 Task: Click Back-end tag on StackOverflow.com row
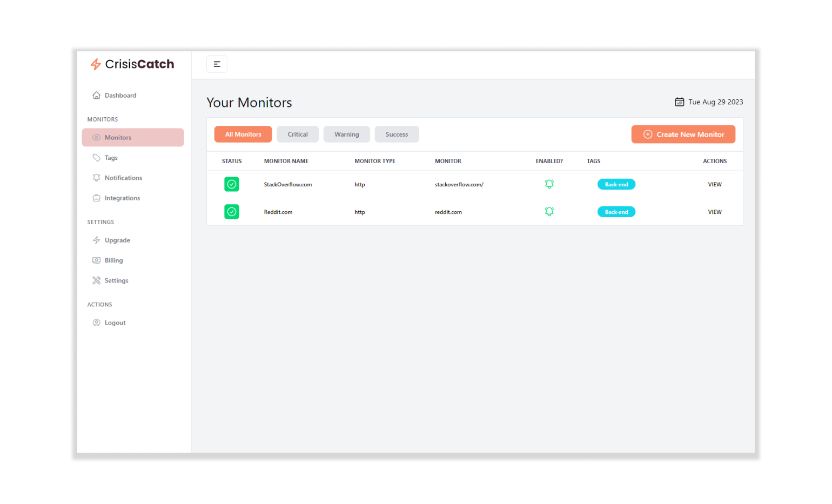[616, 185]
